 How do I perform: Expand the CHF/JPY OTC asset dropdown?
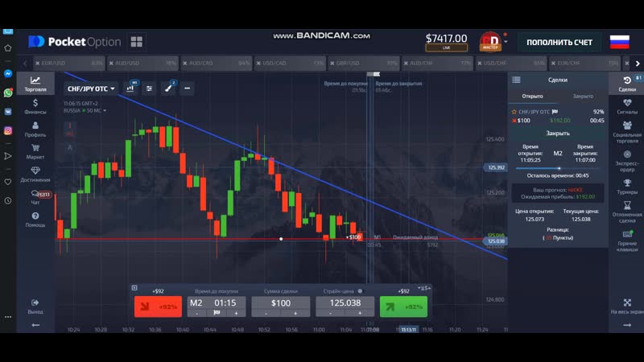click(90, 88)
